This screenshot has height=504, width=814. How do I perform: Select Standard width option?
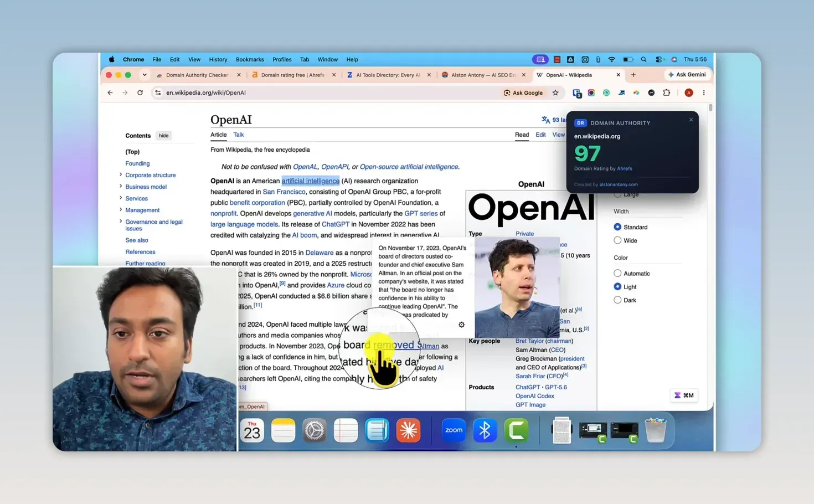(x=617, y=227)
